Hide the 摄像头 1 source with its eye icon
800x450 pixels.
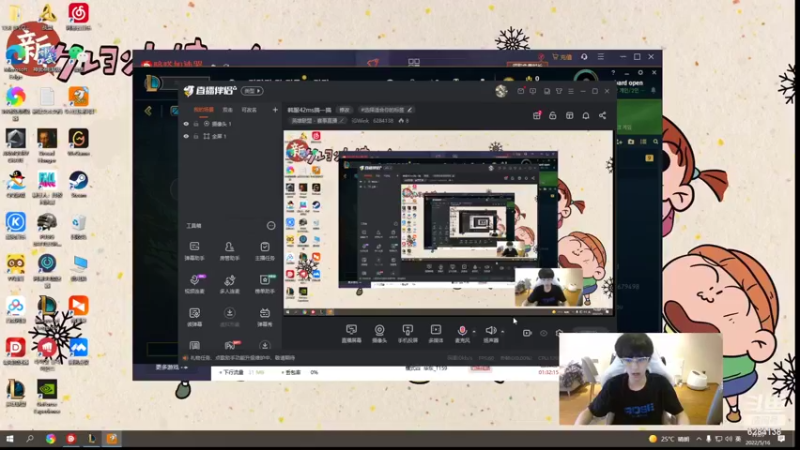[x=186, y=124]
